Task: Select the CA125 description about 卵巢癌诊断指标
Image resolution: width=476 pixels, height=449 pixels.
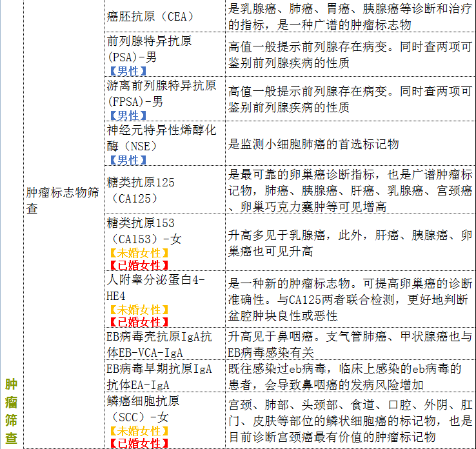Action: [x=350, y=190]
